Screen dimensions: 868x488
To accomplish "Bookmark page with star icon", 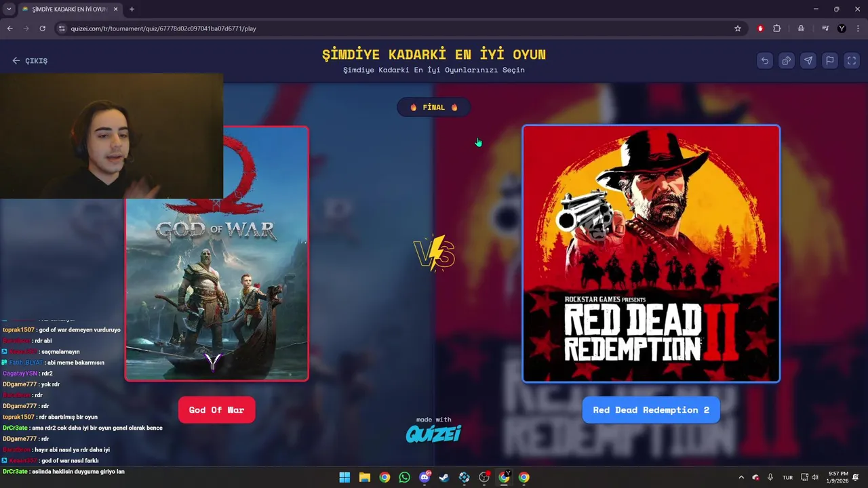I will tap(738, 28).
